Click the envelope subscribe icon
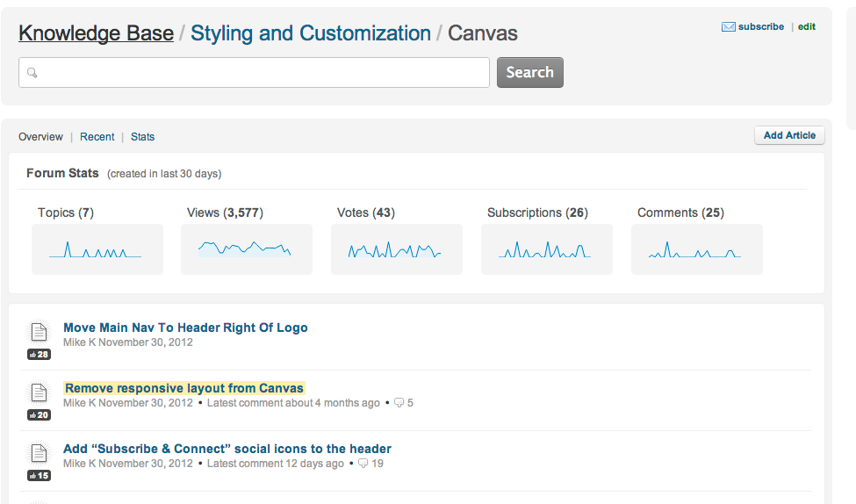This screenshot has width=856, height=504. [x=728, y=27]
